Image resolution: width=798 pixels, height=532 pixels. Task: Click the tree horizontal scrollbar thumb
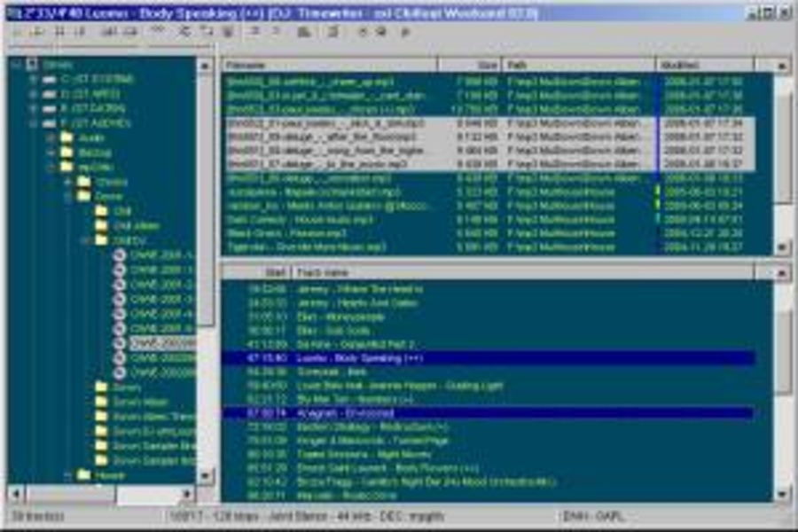70,493
